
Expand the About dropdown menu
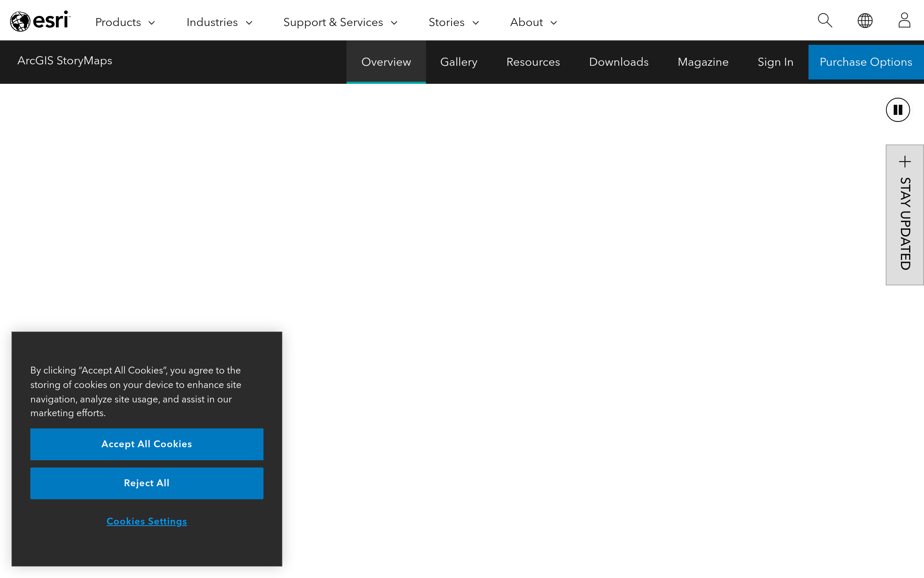533,22
